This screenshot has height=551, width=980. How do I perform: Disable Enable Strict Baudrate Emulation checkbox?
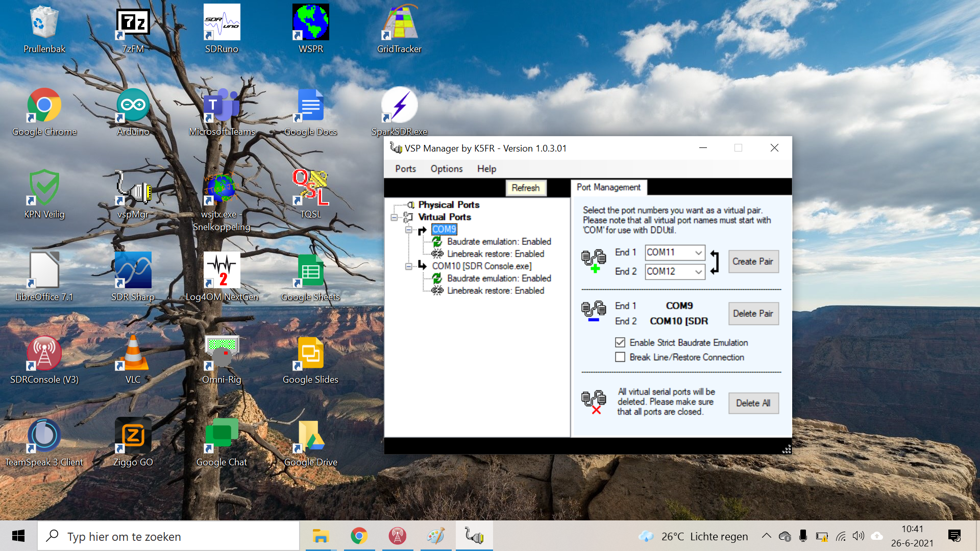(x=620, y=342)
